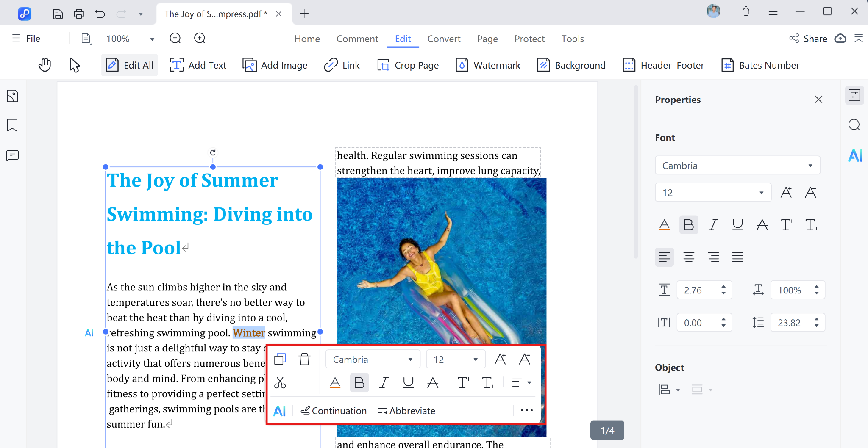Toggle bold formatting in Properties

click(x=688, y=225)
